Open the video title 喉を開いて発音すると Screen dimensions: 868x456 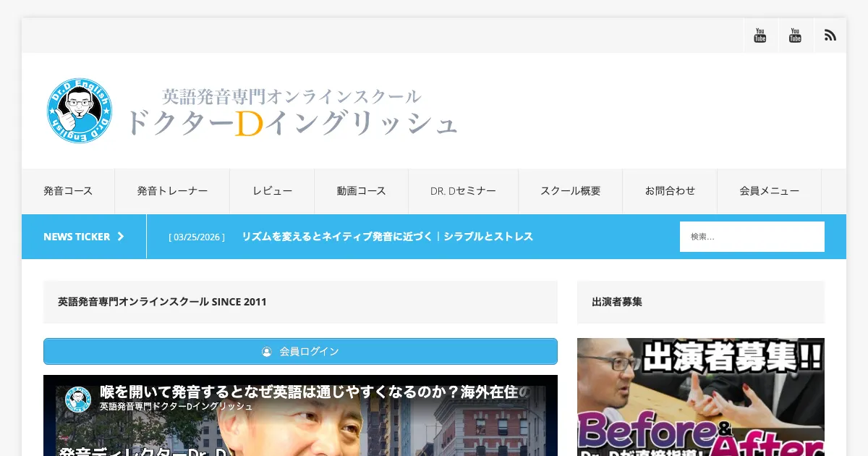316,392
